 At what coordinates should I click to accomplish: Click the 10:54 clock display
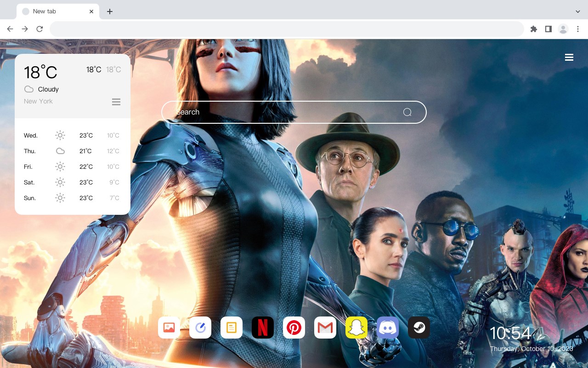[510, 333]
